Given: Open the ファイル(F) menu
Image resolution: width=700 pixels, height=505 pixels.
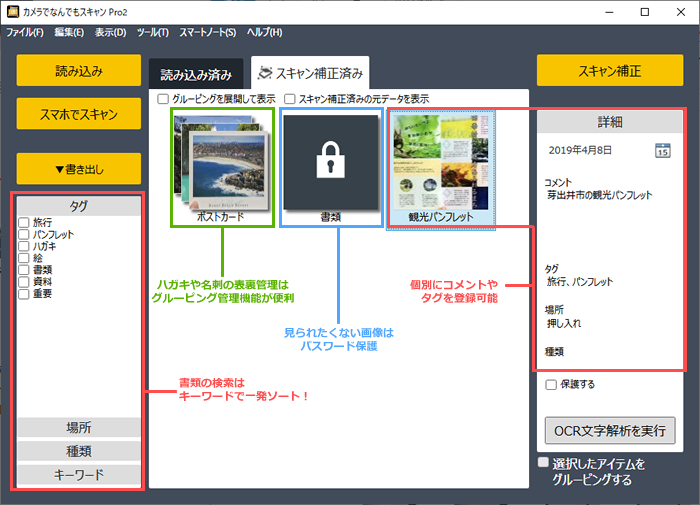Looking at the screenshot, I should point(25,33).
